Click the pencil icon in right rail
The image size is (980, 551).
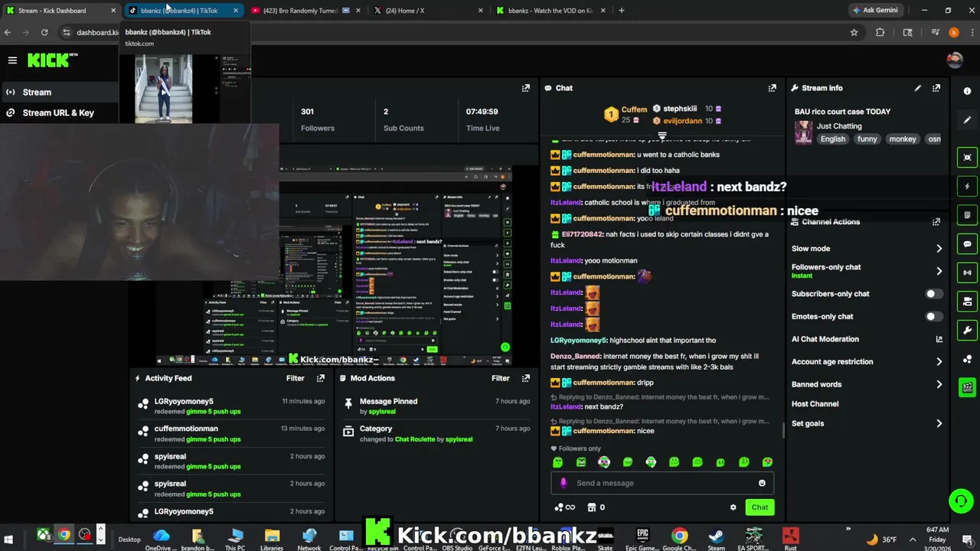click(x=967, y=120)
